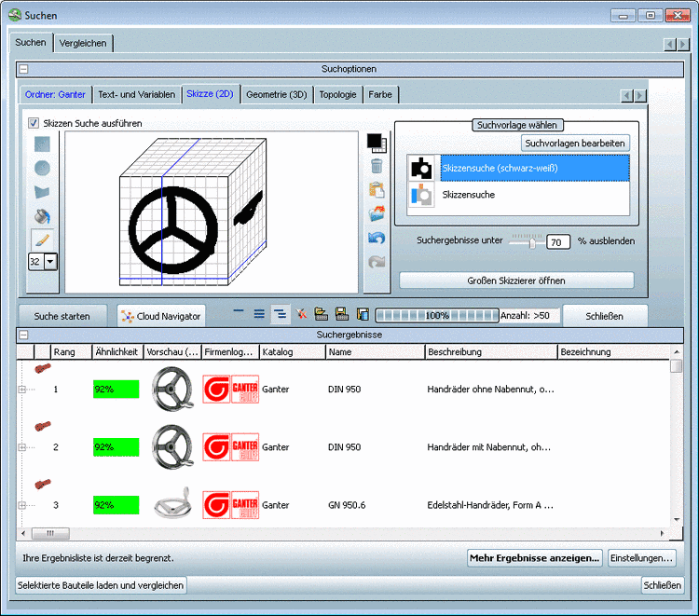The image size is (699, 616).
Task: Select the paint bucket fill tool
Action: 43,216
